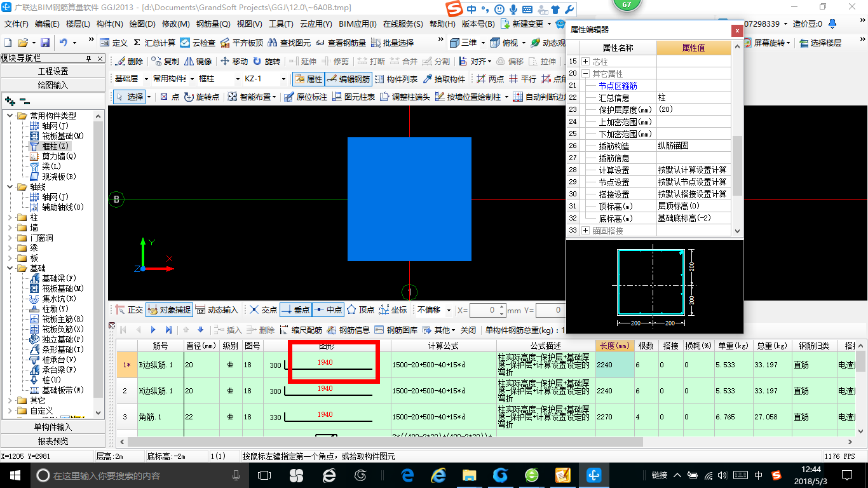Run 汇总计算 summary calculation
Image resolution: width=868 pixels, height=488 pixels.
tap(154, 43)
